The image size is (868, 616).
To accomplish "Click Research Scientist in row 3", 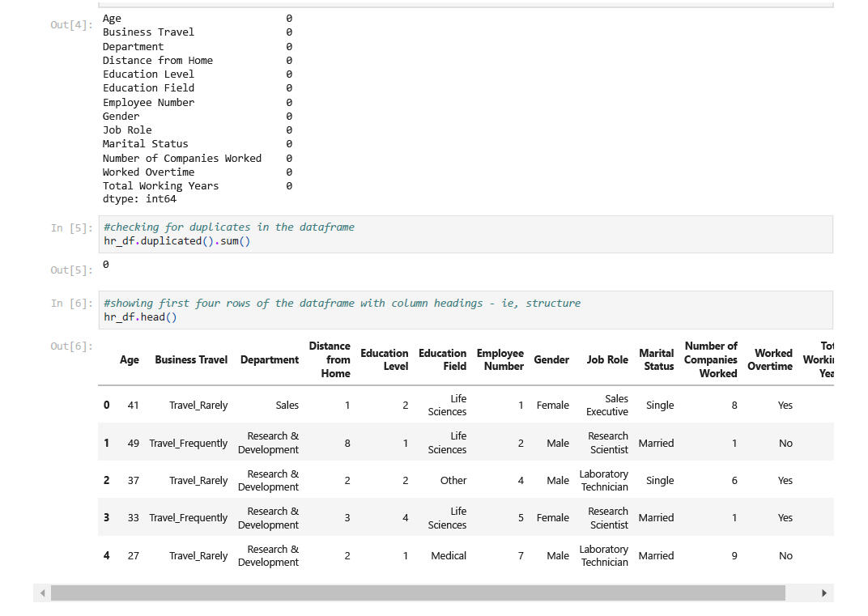I will point(608,518).
